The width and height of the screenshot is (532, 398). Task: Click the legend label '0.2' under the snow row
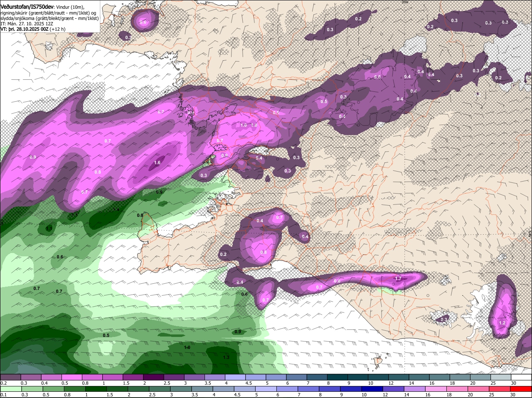click(x=4, y=383)
